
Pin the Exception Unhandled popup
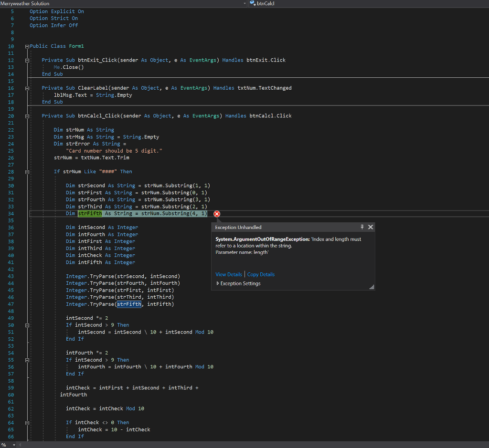[362, 227]
